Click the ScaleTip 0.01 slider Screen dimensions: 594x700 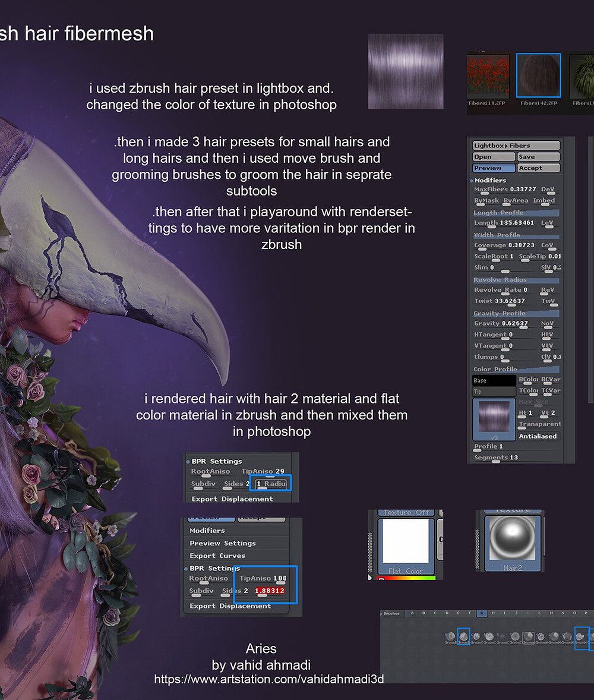tap(539, 257)
